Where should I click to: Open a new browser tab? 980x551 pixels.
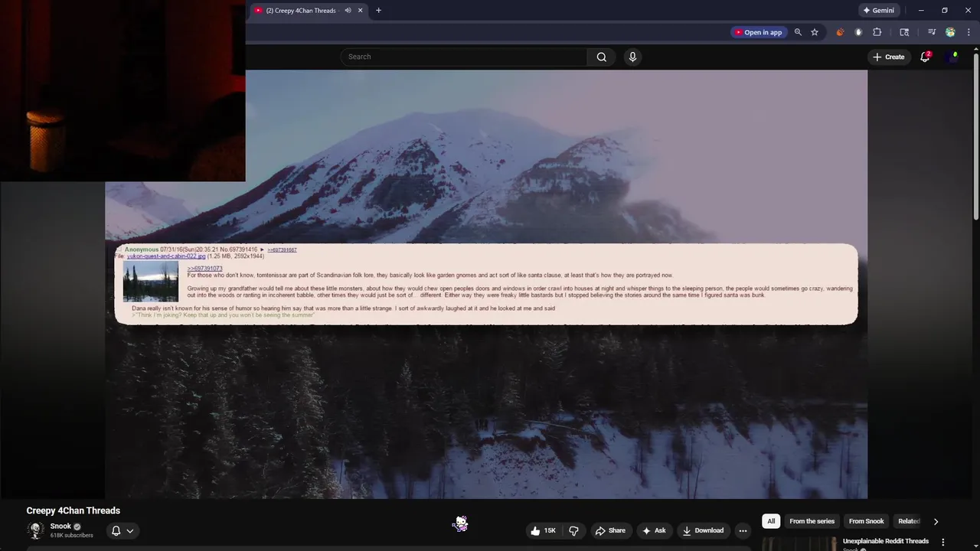pos(378,11)
